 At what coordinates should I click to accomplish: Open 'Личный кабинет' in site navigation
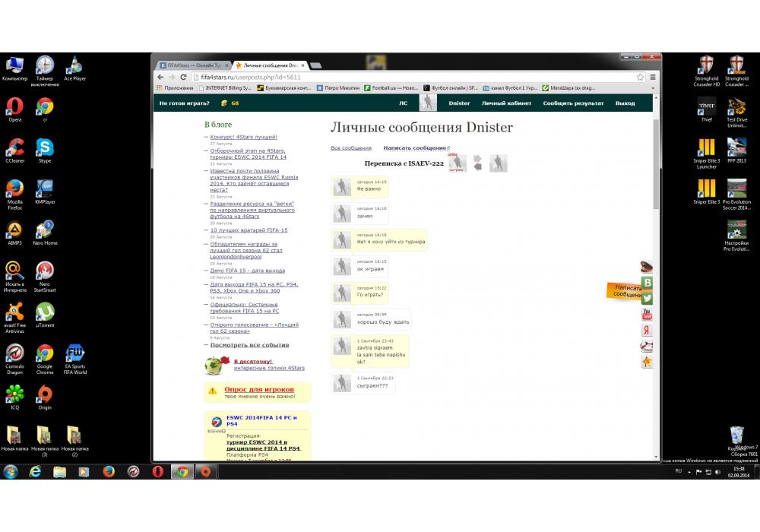pos(506,103)
